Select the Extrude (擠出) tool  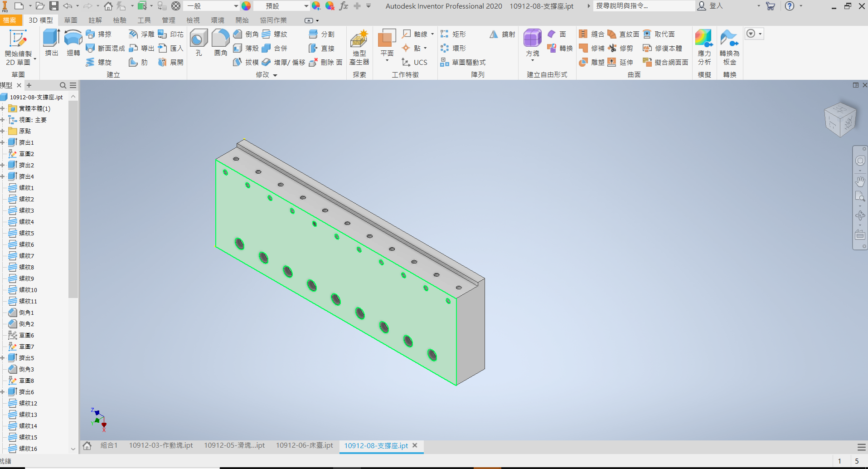click(x=51, y=42)
